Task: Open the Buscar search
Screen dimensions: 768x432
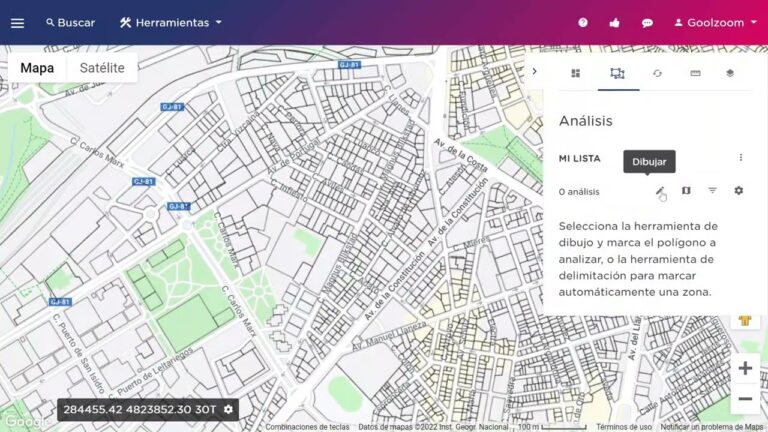Action: coord(71,23)
